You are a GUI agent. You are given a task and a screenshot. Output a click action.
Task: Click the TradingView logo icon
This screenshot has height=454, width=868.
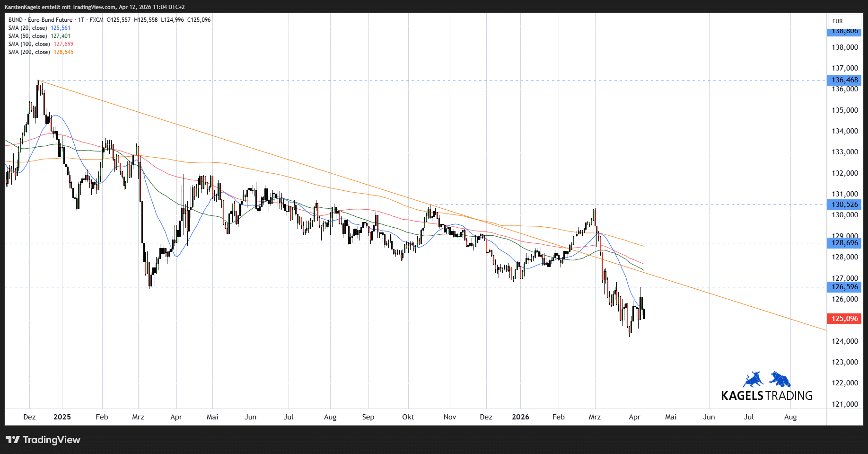pos(13,440)
